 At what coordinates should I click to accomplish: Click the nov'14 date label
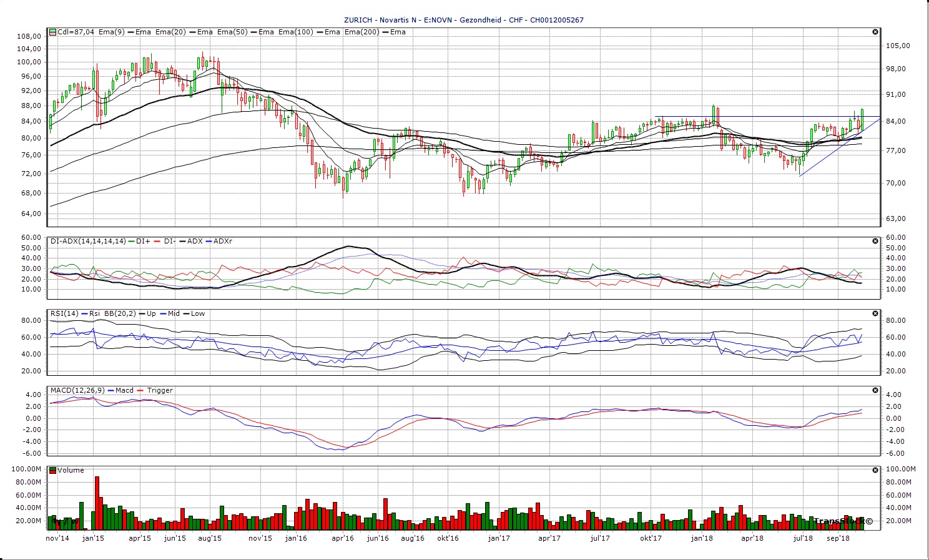coord(58,538)
